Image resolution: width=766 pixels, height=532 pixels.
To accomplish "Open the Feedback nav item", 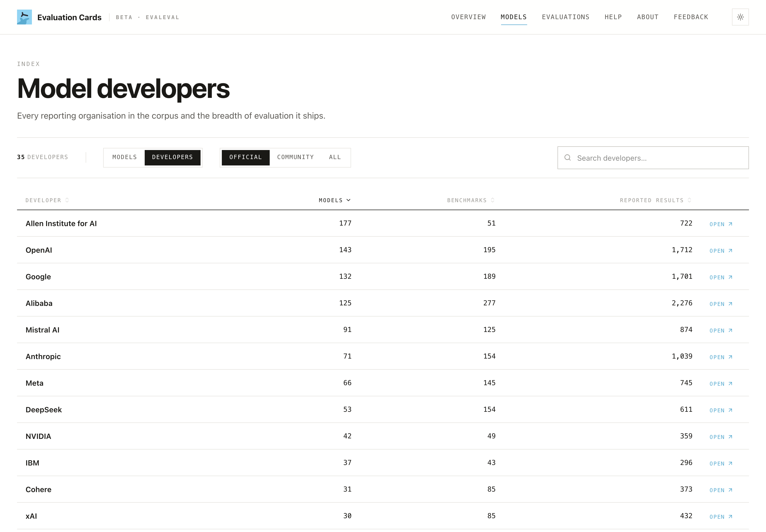I will 691,17.
